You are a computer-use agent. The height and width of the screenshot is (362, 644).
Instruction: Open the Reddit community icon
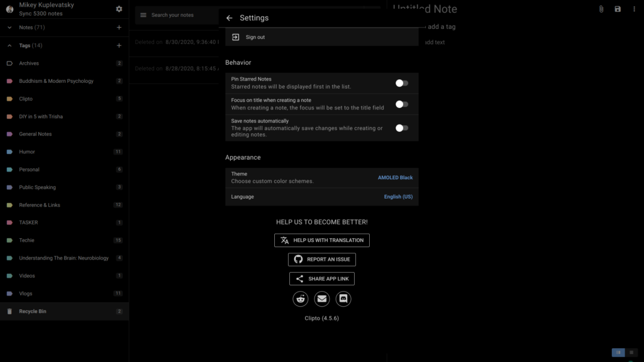[x=300, y=299]
